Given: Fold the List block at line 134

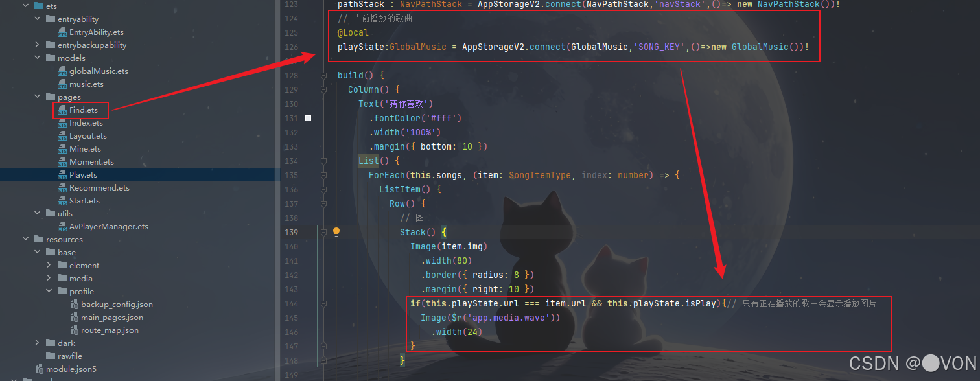Looking at the screenshot, I should (x=323, y=161).
